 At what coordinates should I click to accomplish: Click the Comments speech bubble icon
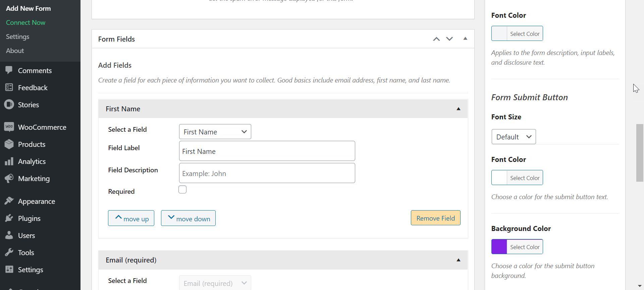pyautogui.click(x=9, y=70)
